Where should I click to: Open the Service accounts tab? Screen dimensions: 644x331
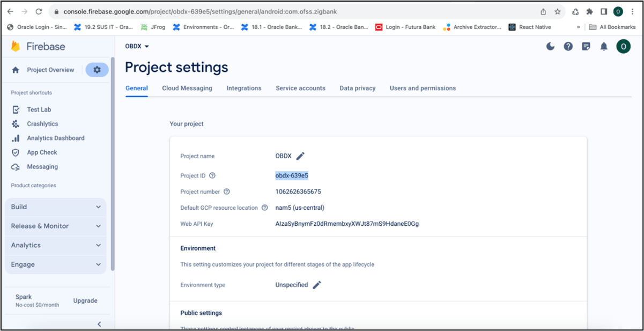[300, 88]
